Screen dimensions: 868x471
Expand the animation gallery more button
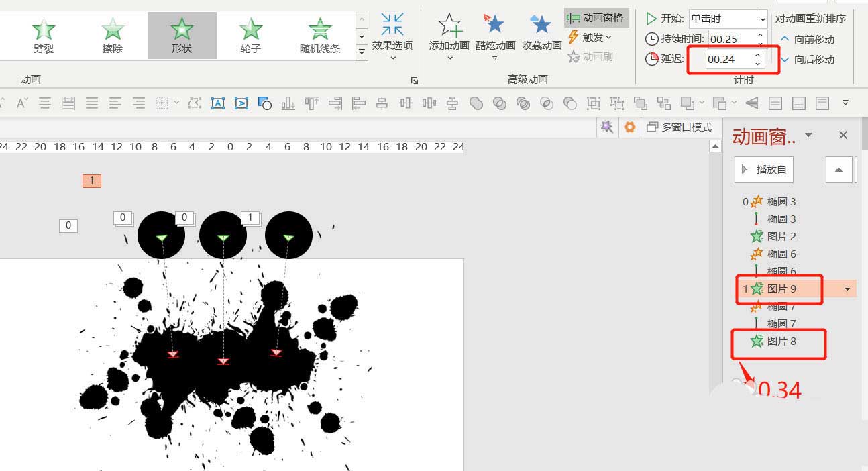pos(362,51)
